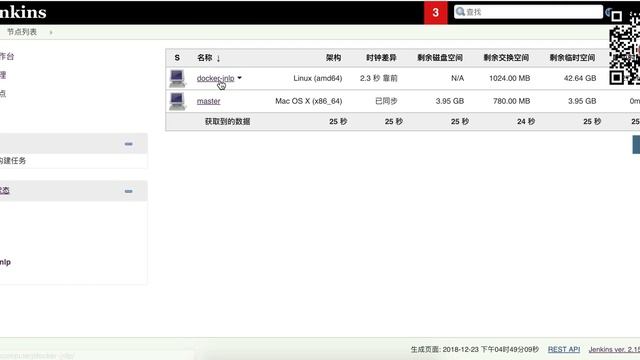Sort by 名称 column header
Image resolution: width=640 pixels, height=360 pixels.
[209, 58]
